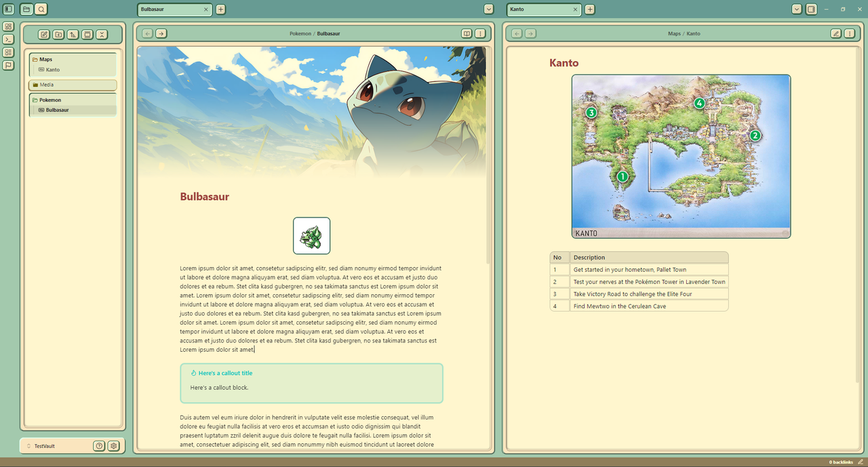The image size is (868, 467).
Task: Open settings via the gear icon
Action: coord(113,446)
